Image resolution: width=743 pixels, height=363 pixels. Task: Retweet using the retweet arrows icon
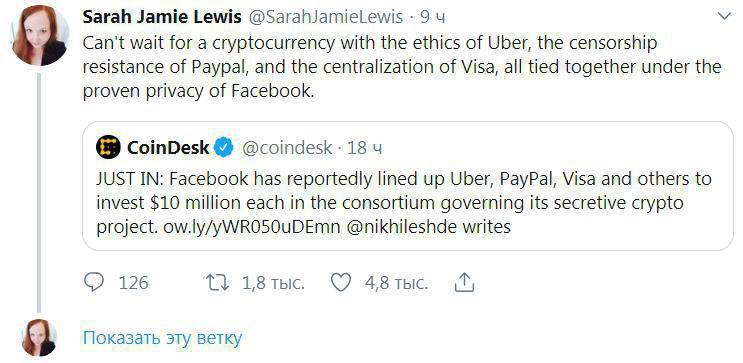(217, 283)
